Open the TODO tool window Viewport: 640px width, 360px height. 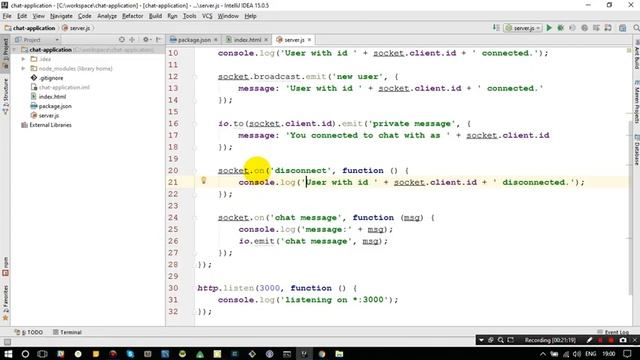tap(29, 332)
